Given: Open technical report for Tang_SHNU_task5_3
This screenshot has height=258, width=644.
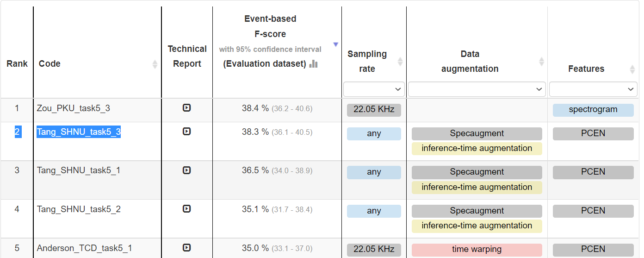Looking at the screenshot, I should tap(186, 132).
